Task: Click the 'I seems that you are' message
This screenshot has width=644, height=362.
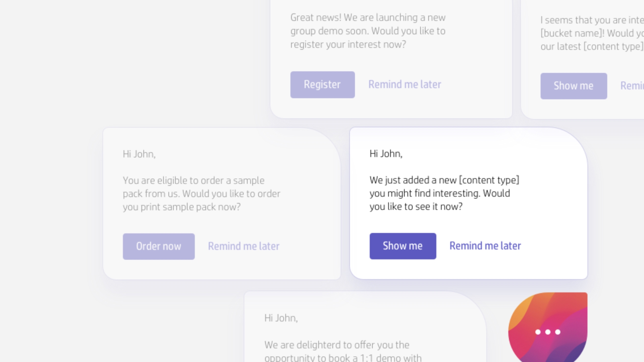Action: click(592, 20)
